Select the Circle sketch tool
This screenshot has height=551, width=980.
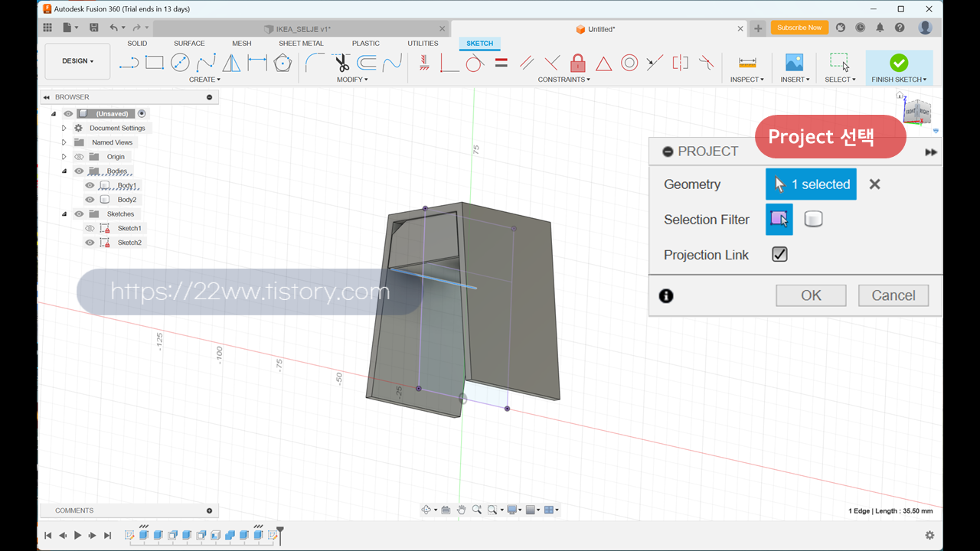[180, 63]
